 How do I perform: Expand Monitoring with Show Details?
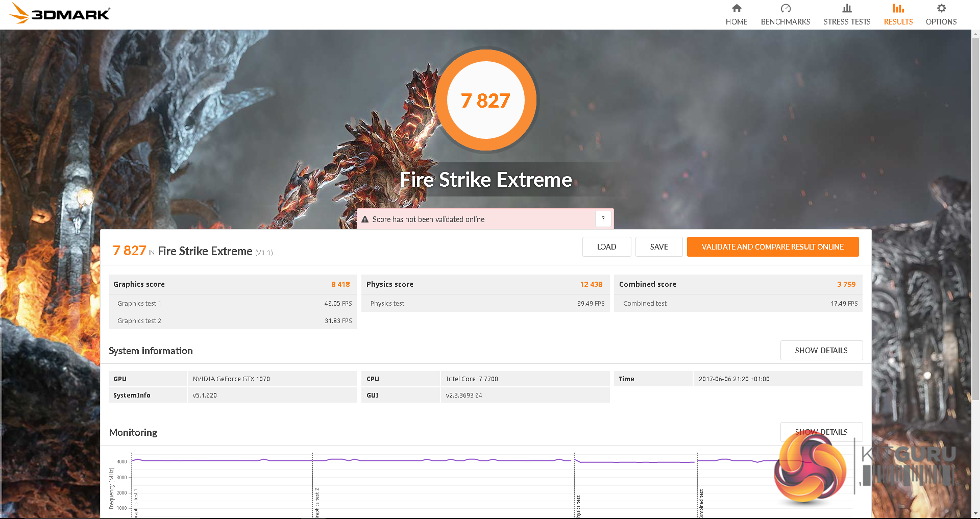(821, 432)
